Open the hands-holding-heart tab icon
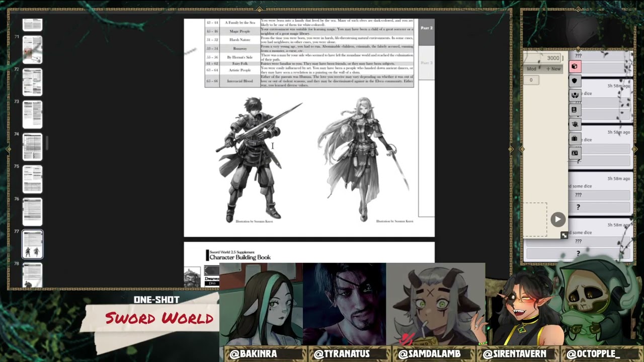The image size is (644, 362). (x=574, y=95)
